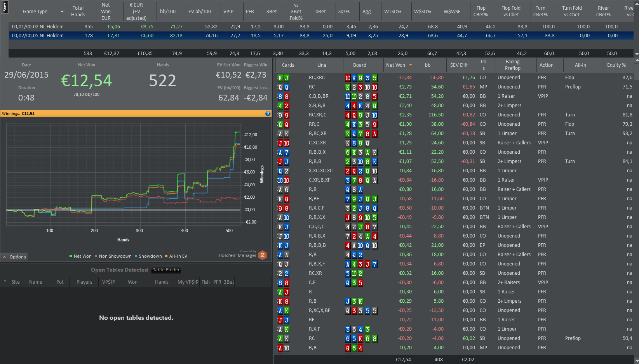Screen dimensions: 639x364
Task: Open the A A hand winning €0,36
Action: [x=454, y=255]
